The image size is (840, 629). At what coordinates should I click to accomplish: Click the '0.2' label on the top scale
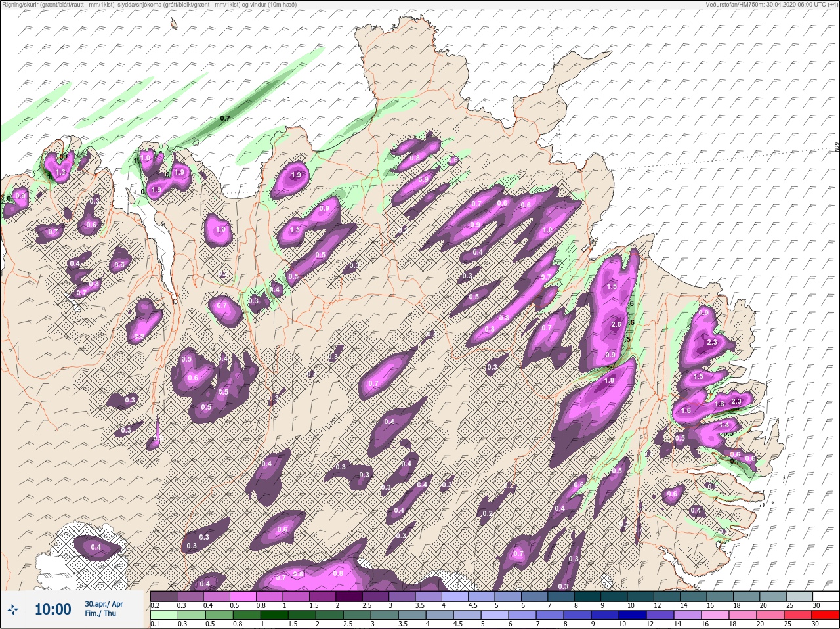[x=155, y=605]
